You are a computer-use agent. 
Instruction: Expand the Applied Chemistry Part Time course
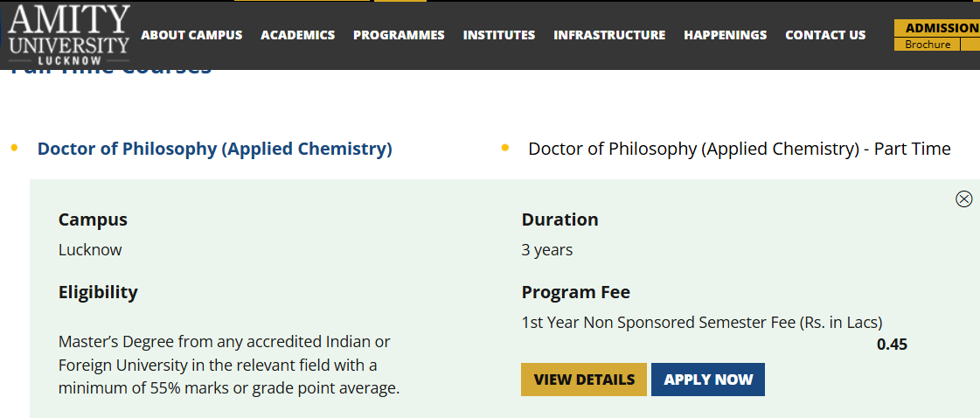739,149
